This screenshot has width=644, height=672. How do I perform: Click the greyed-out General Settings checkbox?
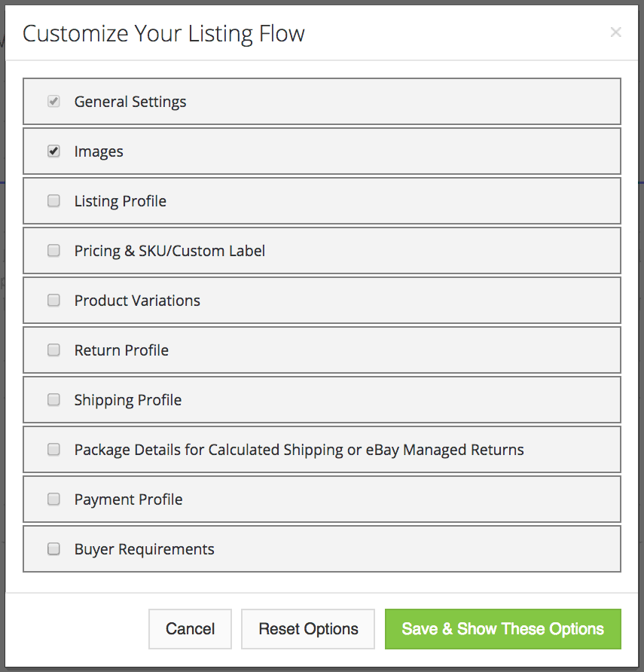coord(53,102)
